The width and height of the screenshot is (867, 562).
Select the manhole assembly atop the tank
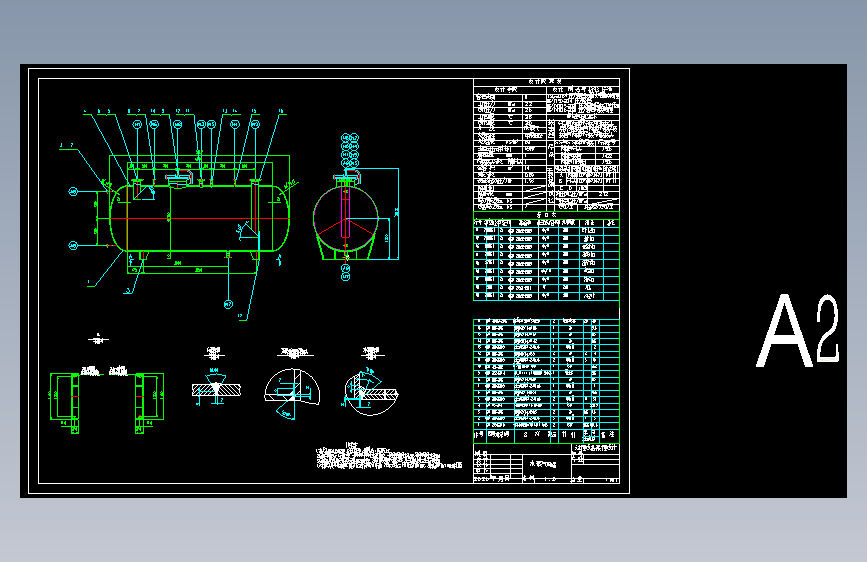coord(178,179)
